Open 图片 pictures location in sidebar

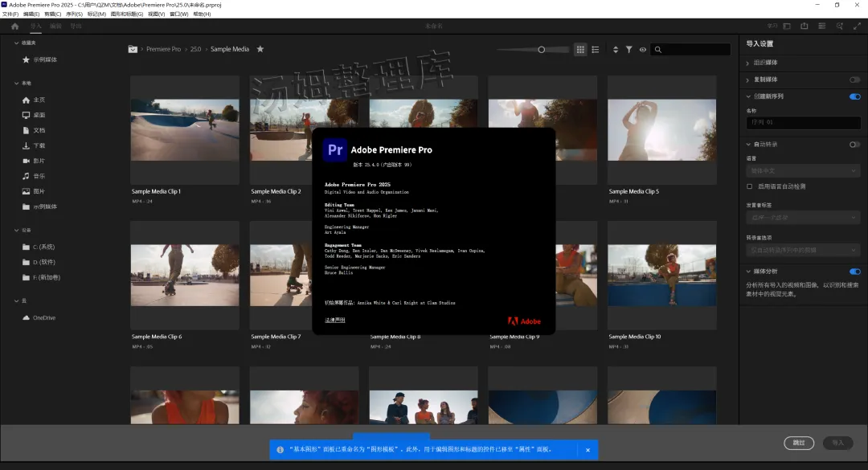pyautogui.click(x=34, y=191)
